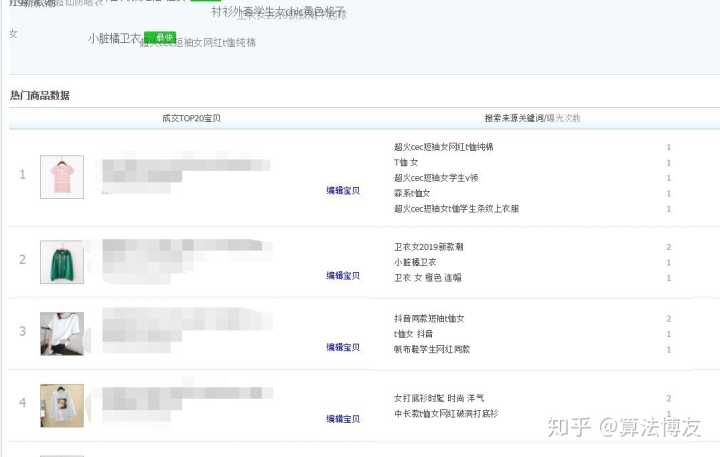Open the green hoodie thumbnail in row 2
The image size is (720, 457).
click(62, 262)
